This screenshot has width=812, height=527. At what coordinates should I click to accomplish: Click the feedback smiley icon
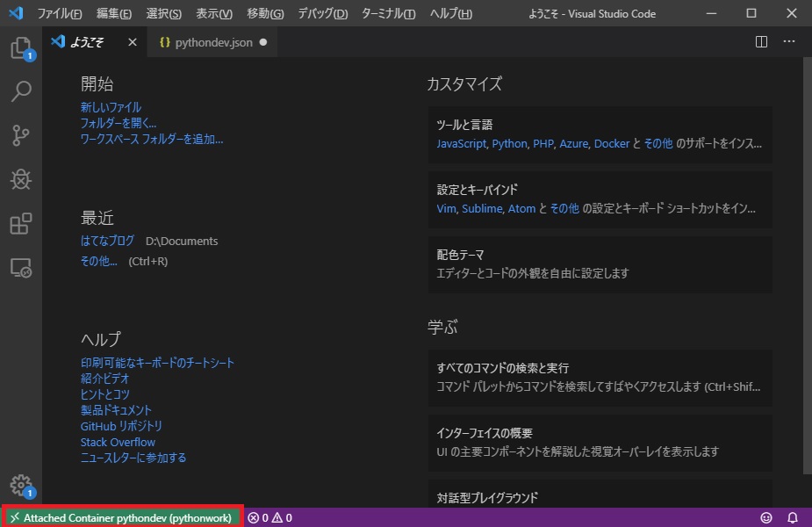click(x=767, y=517)
